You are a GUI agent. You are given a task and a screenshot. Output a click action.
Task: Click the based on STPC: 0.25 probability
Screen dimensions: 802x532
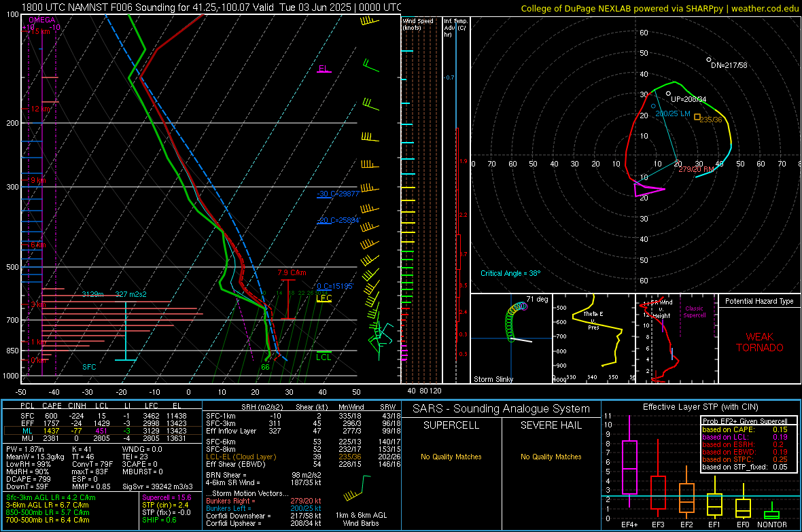745,459
